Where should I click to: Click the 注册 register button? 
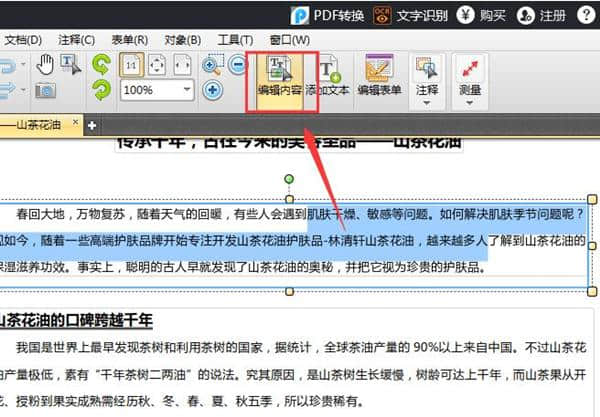tap(541, 15)
